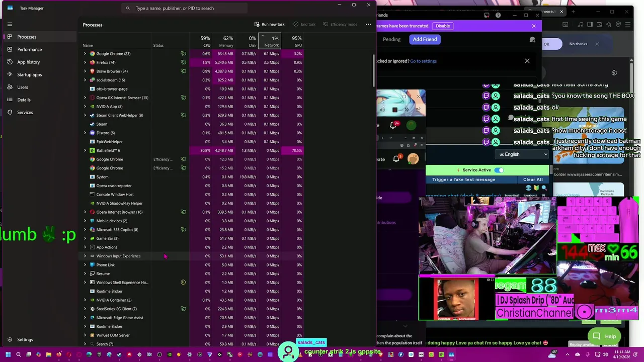Click the Discord inbox icon

pyautogui.click(x=487, y=15)
